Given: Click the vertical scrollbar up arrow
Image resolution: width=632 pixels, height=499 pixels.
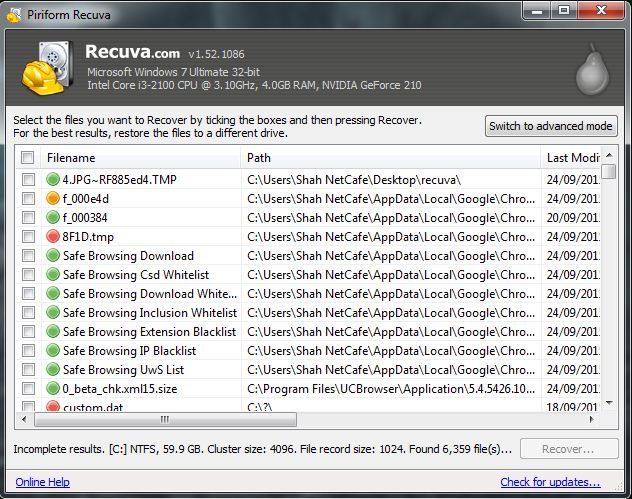Looking at the screenshot, I should tap(609, 155).
